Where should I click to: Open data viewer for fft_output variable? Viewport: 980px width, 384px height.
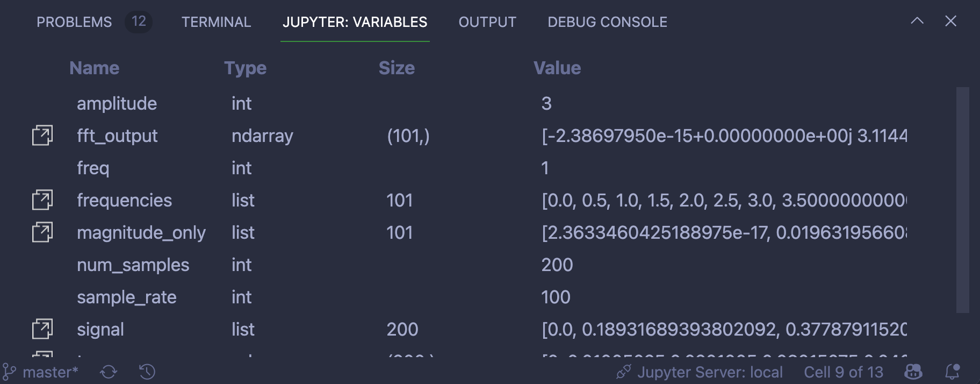click(x=42, y=136)
